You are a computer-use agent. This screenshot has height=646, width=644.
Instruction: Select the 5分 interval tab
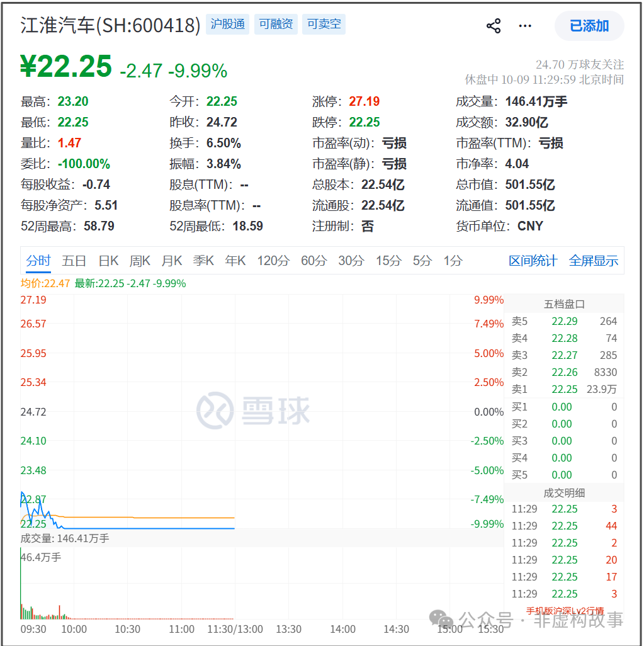pyautogui.click(x=422, y=261)
